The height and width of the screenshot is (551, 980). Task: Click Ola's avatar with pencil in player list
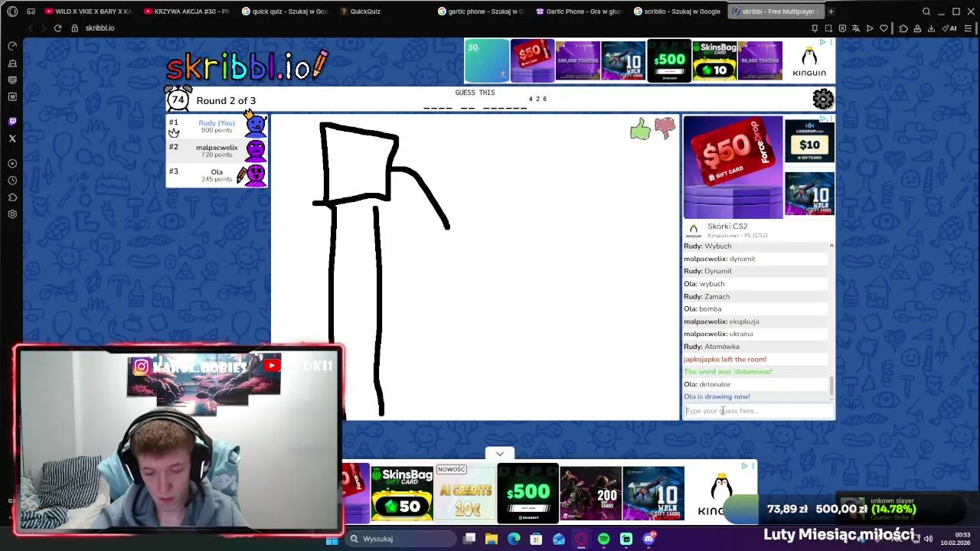255,175
